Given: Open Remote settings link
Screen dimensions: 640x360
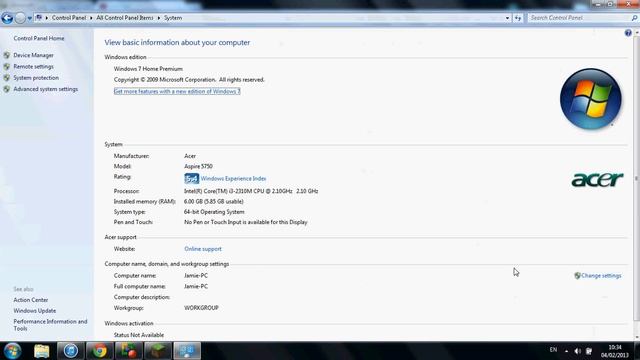Looking at the screenshot, I should click(33, 67).
